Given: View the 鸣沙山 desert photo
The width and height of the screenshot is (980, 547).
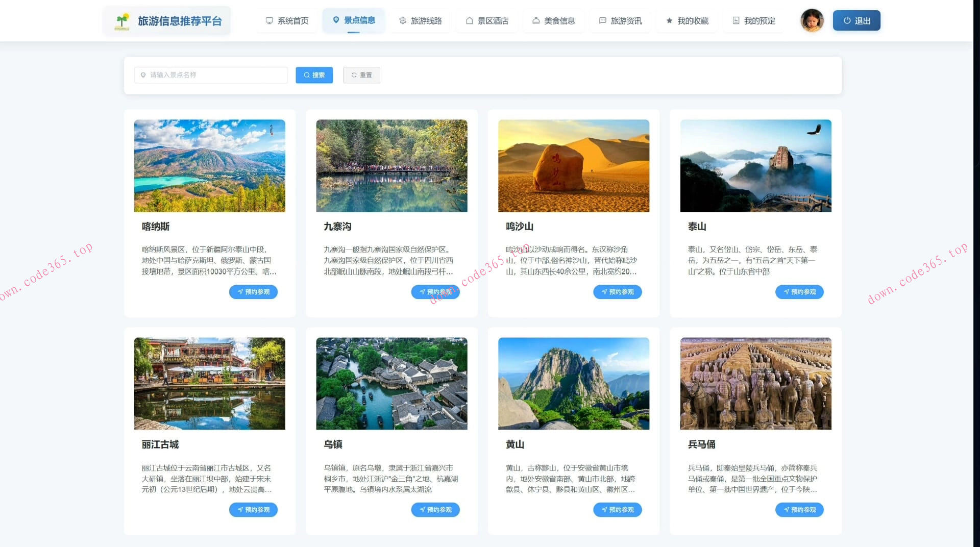Looking at the screenshot, I should (x=574, y=166).
